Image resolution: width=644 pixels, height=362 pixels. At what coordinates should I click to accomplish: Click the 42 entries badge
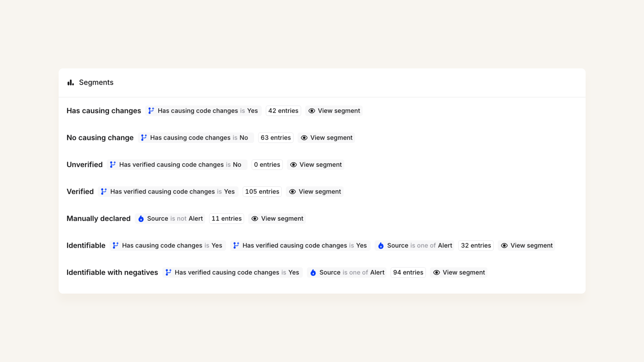point(283,111)
